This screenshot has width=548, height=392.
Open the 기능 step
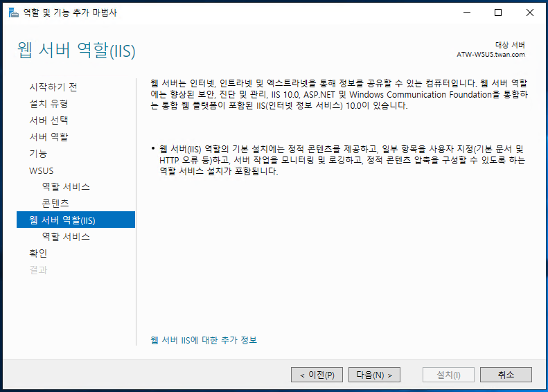tap(38, 154)
